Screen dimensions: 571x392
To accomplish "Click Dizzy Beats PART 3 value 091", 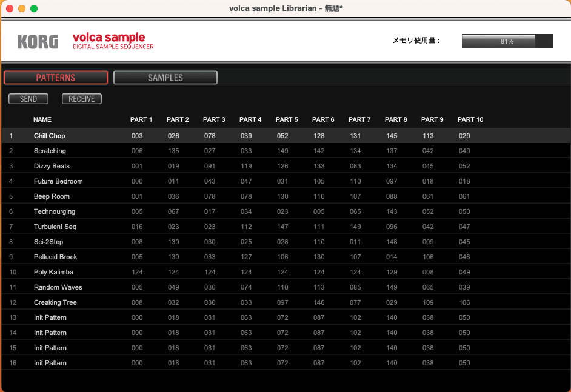I will tap(210, 166).
